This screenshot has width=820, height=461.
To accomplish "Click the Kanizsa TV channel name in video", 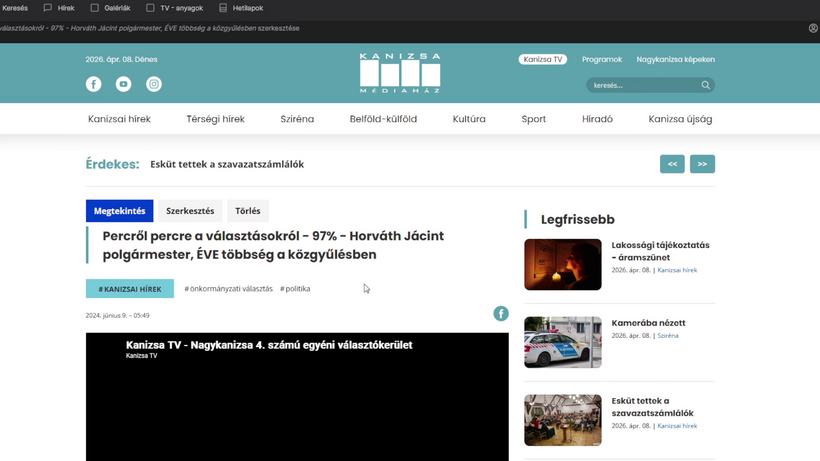I will pyautogui.click(x=141, y=356).
